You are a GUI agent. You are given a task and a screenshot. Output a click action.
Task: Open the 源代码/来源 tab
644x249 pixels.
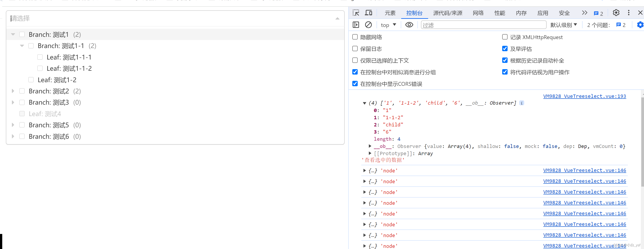coord(447,13)
